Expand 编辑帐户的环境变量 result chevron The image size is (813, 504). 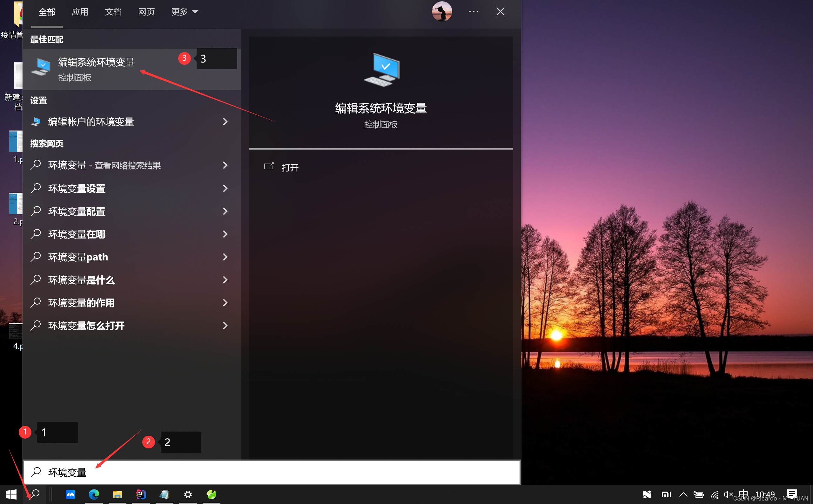coord(225,122)
